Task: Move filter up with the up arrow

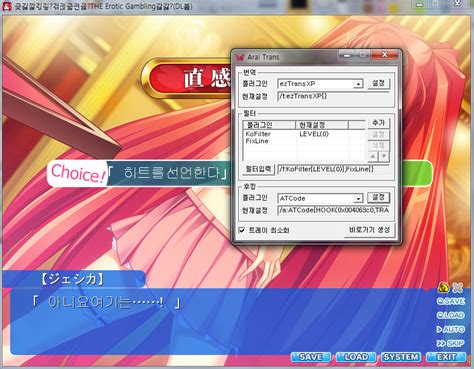Action: [x=373, y=156]
